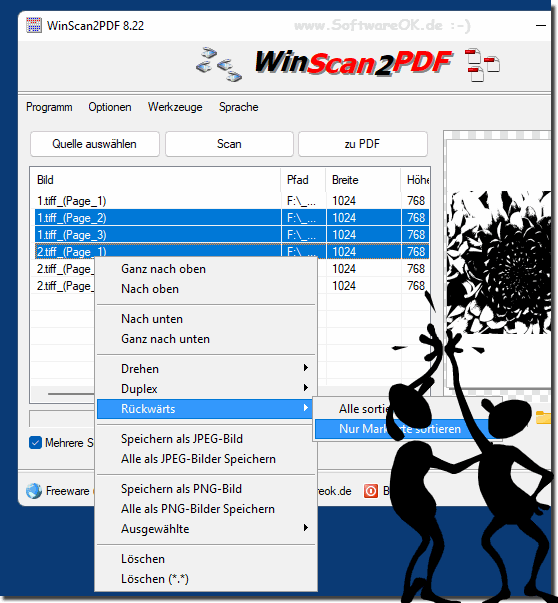The image size is (558, 603).
Task: Select Alle als JPEG-Bilder Speichern
Action: [206, 458]
